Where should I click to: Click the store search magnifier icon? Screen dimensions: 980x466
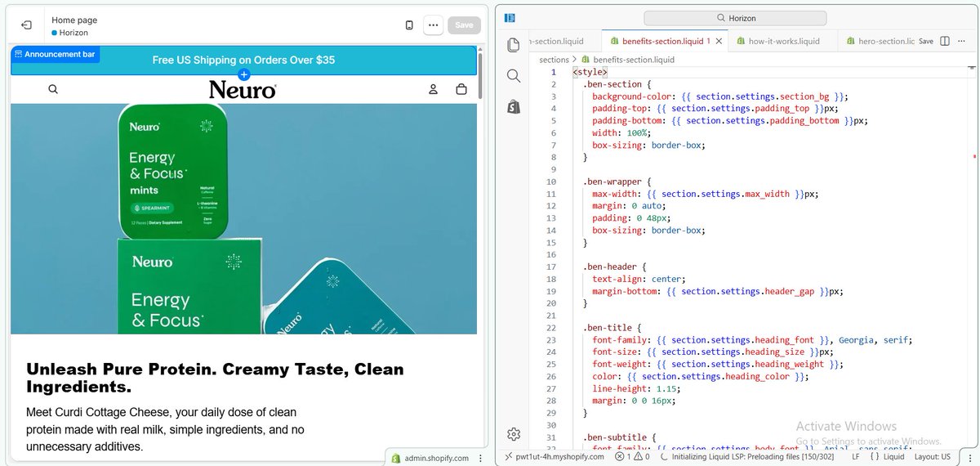pos(53,89)
